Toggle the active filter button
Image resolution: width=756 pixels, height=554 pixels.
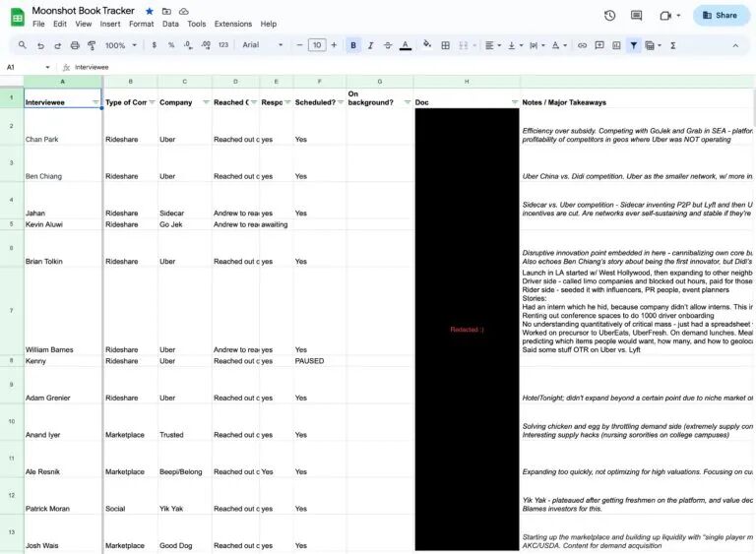[634, 45]
